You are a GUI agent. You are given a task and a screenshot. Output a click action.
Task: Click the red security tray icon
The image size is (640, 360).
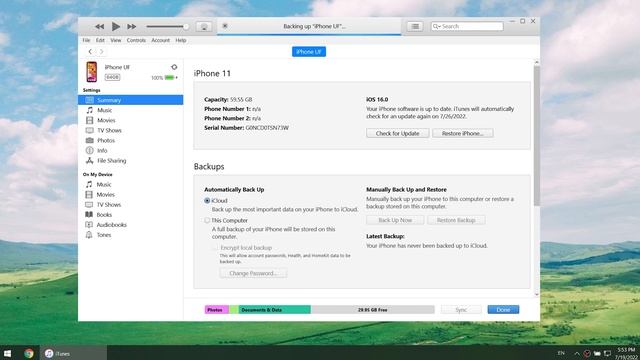(587, 353)
